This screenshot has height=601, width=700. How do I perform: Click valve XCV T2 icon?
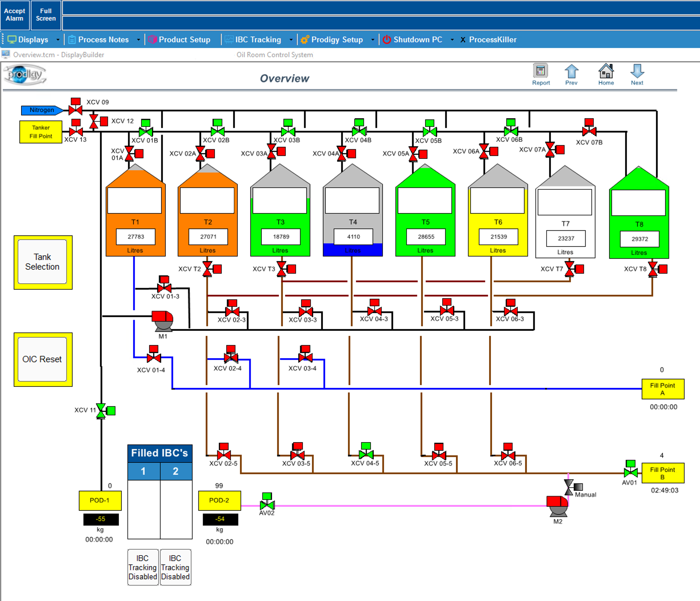212,269
